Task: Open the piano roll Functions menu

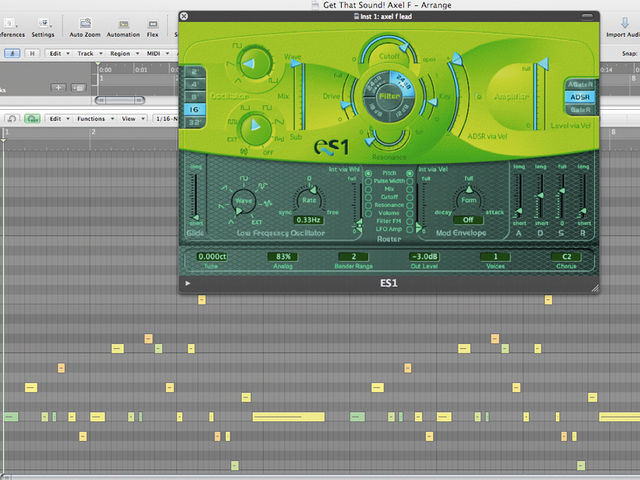Action: pyautogui.click(x=95, y=119)
